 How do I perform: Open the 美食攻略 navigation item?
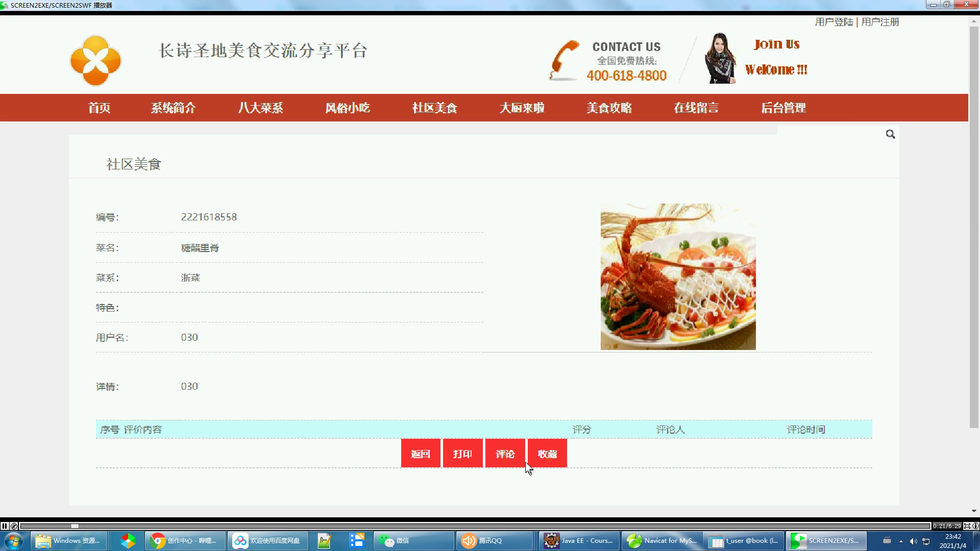609,108
